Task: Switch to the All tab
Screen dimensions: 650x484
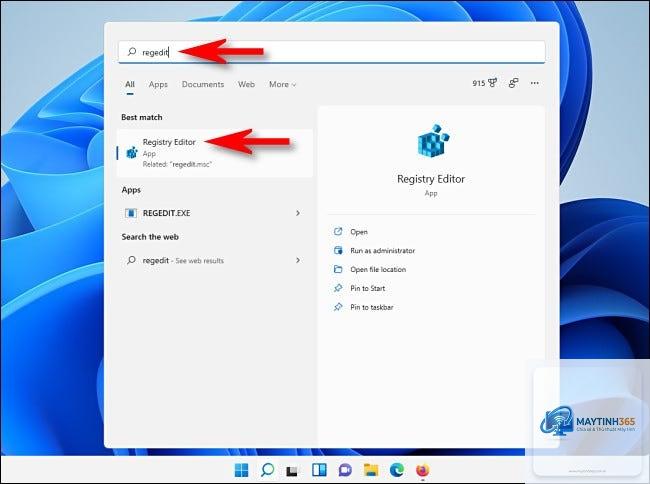Action: point(130,84)
